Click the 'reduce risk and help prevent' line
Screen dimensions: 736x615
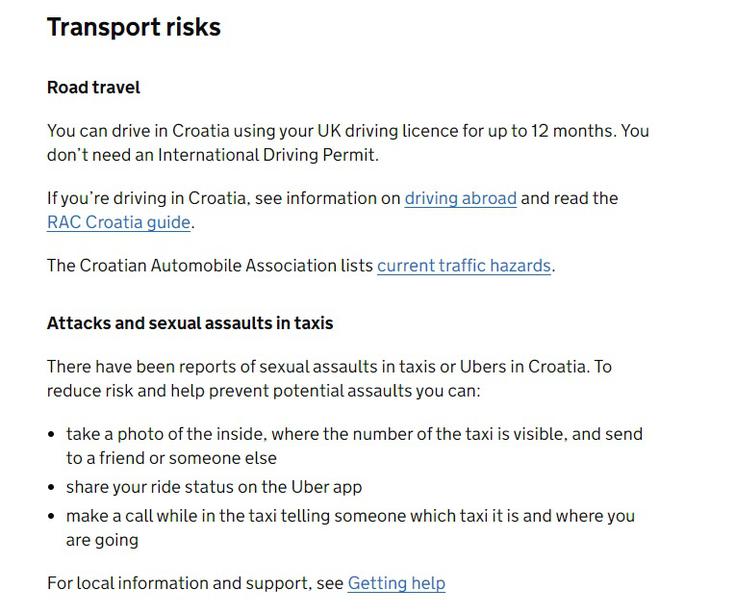(264, 391)
